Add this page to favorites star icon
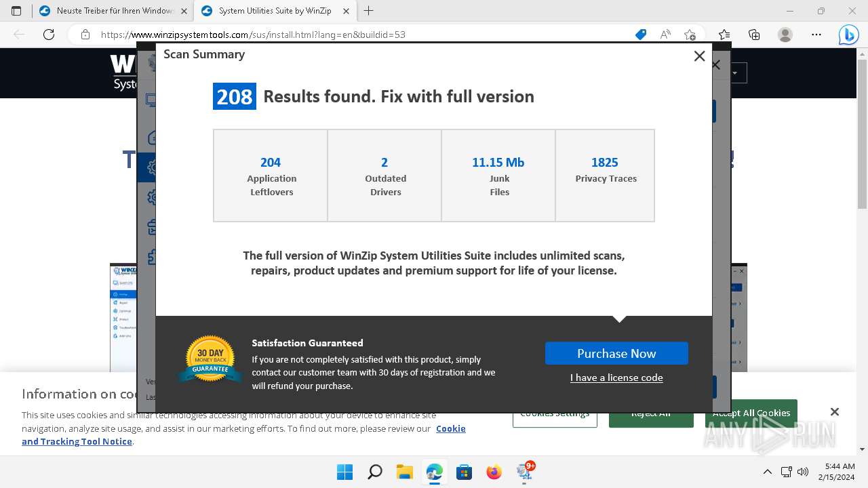The height and width of the screenshot is (488, 868). pyautogui.click(x=690, y=35)
